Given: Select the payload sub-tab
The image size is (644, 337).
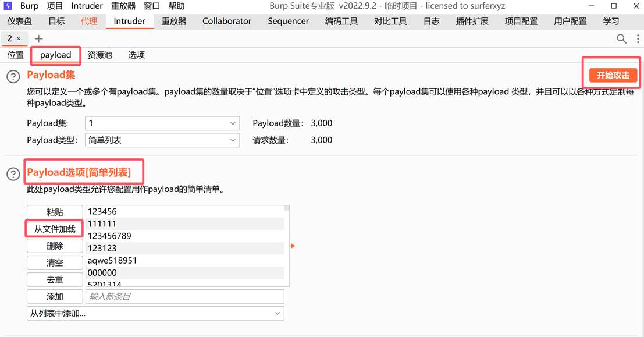Looking at the screenshot, I should [x=55, y=55].
